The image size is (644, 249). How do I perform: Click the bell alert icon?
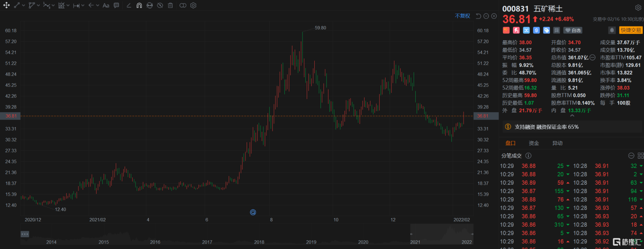pos(612,30)
